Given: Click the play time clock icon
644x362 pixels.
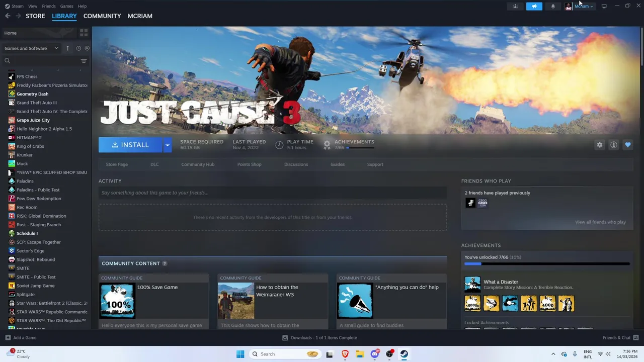Looking at the screenshot, I should click(279, 145).
